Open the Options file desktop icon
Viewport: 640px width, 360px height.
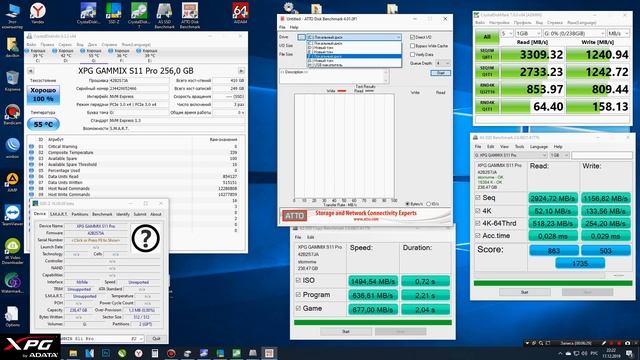12,317
